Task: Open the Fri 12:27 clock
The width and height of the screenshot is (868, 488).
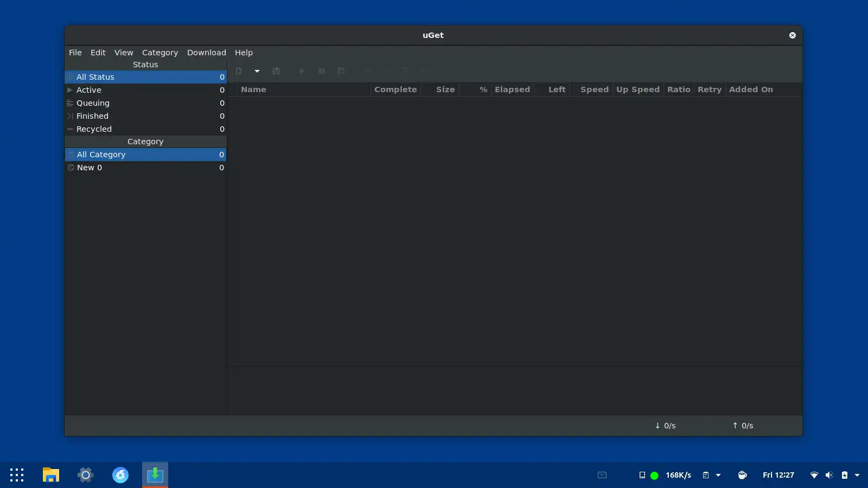Action: coord(778,475)
